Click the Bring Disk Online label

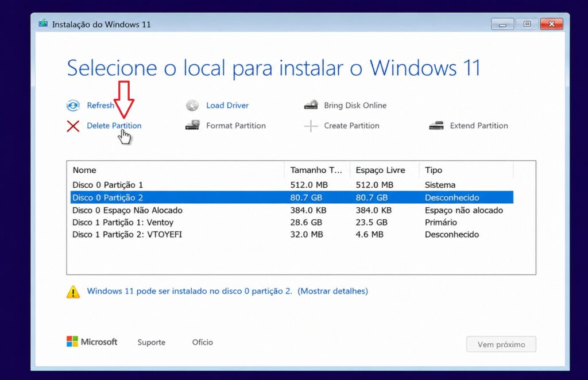(355, 105)
